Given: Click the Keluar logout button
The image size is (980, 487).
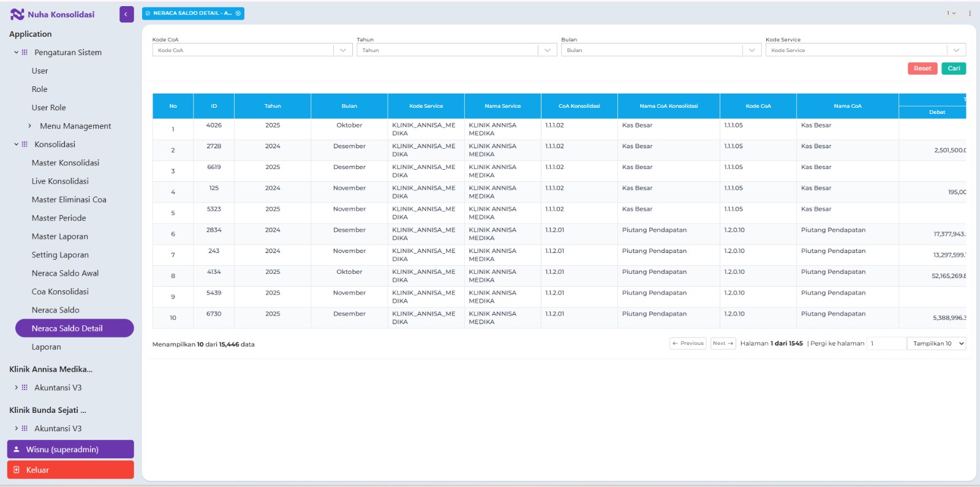Looking at the screenshot, I should [x=70, y=470].
